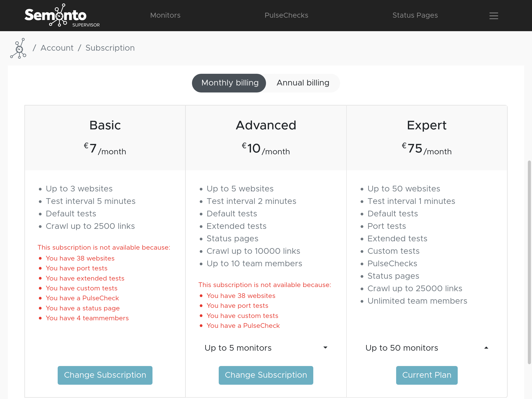The height and width of the screenshot is (399, 532).
Task: Click the Current Plan button
Action: point(427,375)
